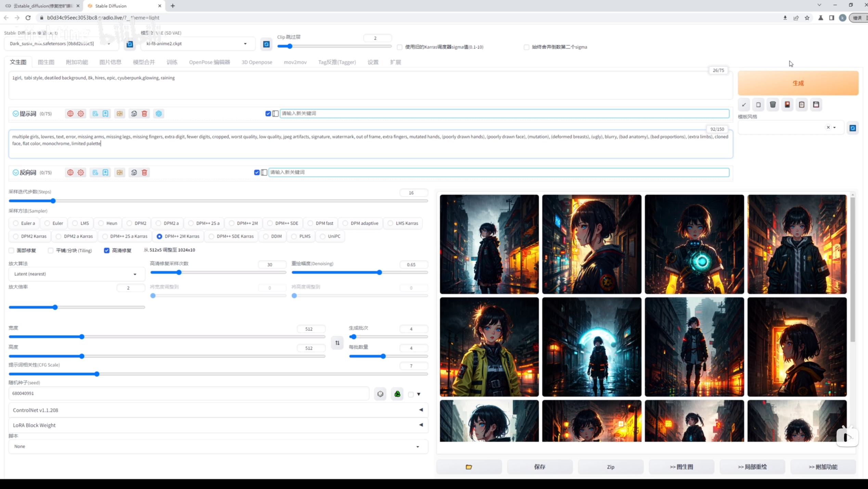
Task: Click the green recycle reuse-seed icon
Action: tap(397, 394)
